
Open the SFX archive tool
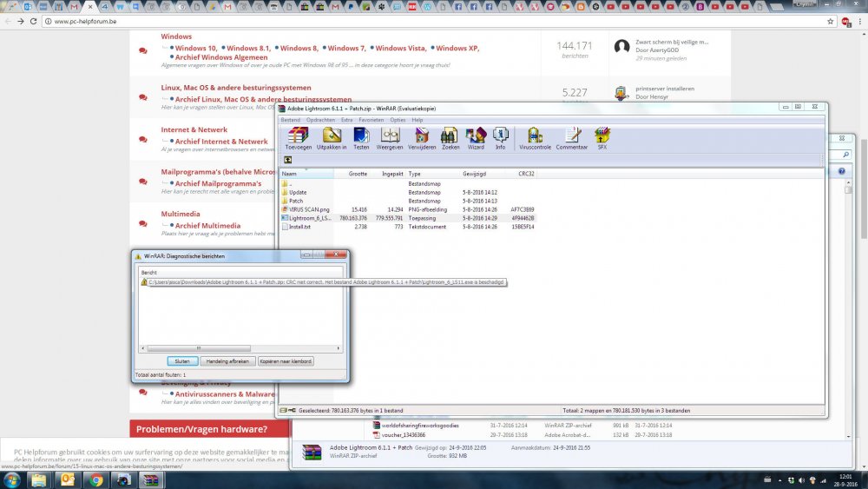(602, 136)
